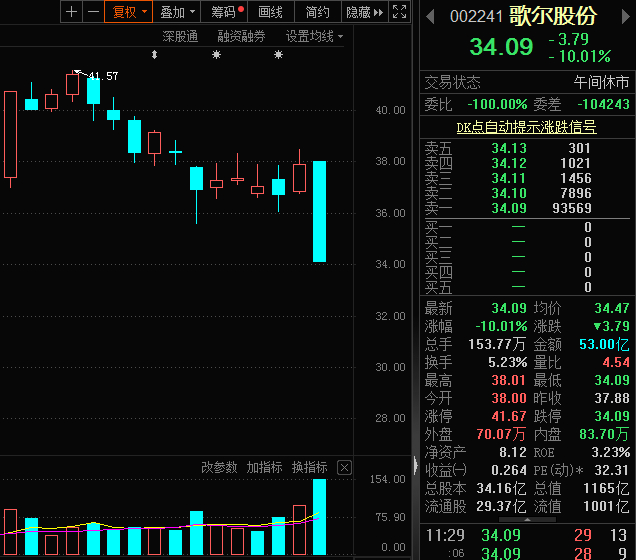Click the stock name 歌尔股份
Image resolution: width=636 pixels, height=560 pixels.
pos(553,16)
